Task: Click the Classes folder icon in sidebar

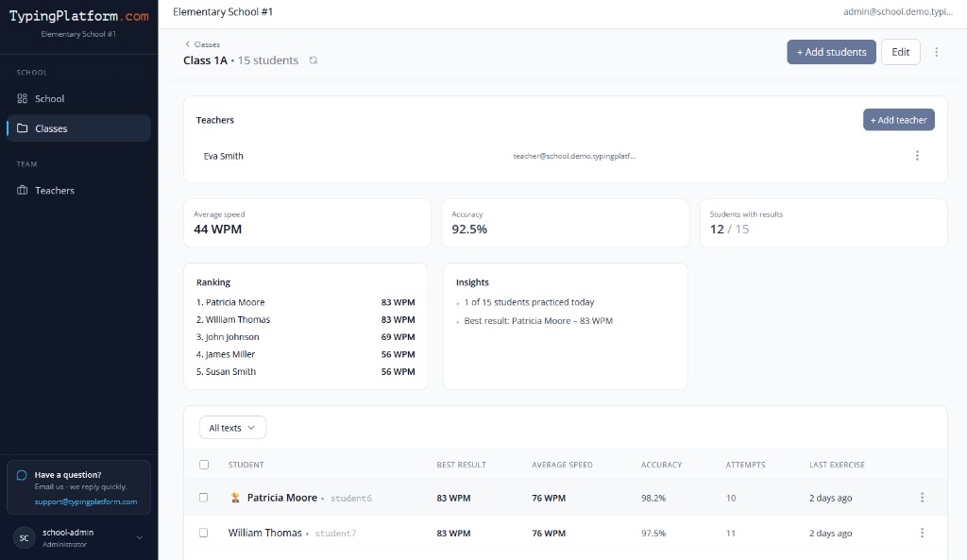Action: [23, 128]
